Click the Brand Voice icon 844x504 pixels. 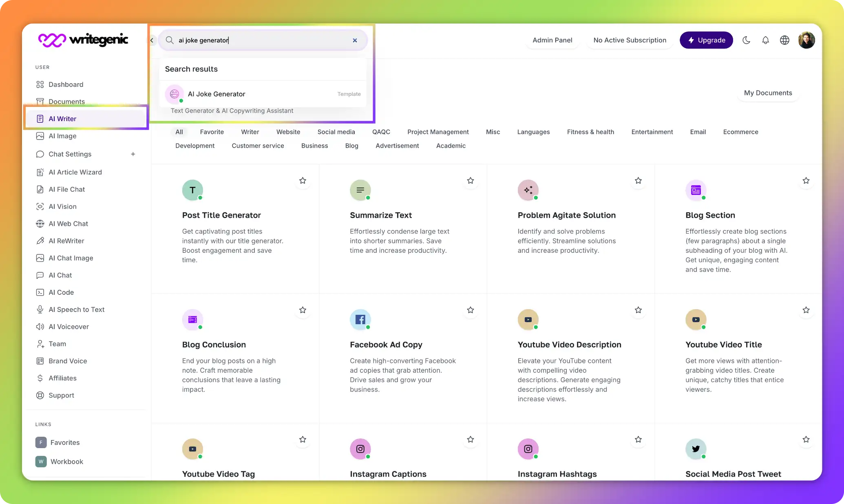click(40, 360)
